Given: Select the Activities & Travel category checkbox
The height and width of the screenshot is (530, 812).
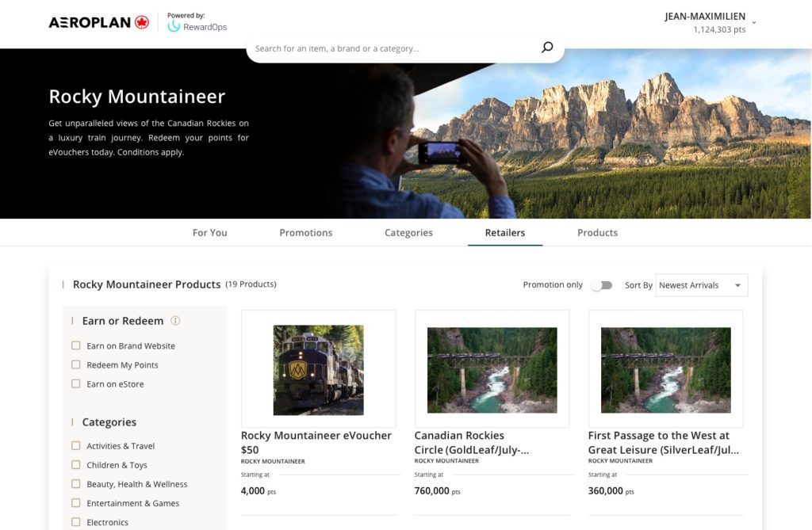Looking at the screenshot, I should point(75,446).
